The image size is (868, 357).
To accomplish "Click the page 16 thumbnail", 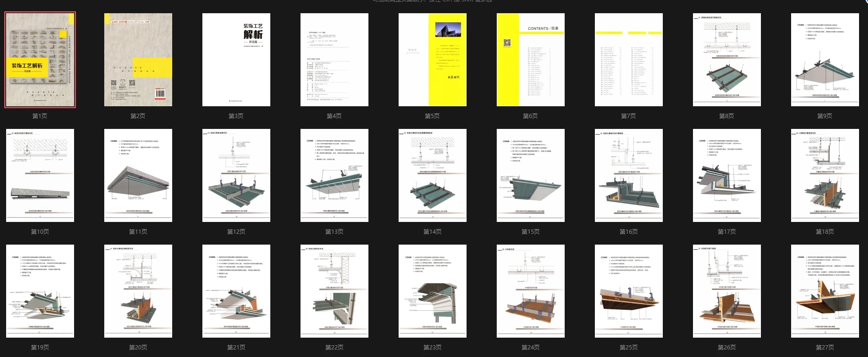I will point(629,175).
